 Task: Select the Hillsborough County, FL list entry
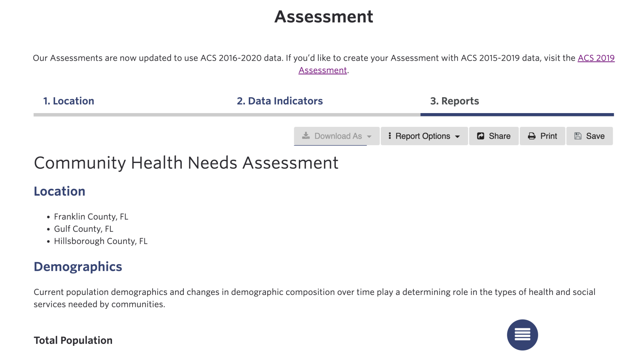(101, 241)
